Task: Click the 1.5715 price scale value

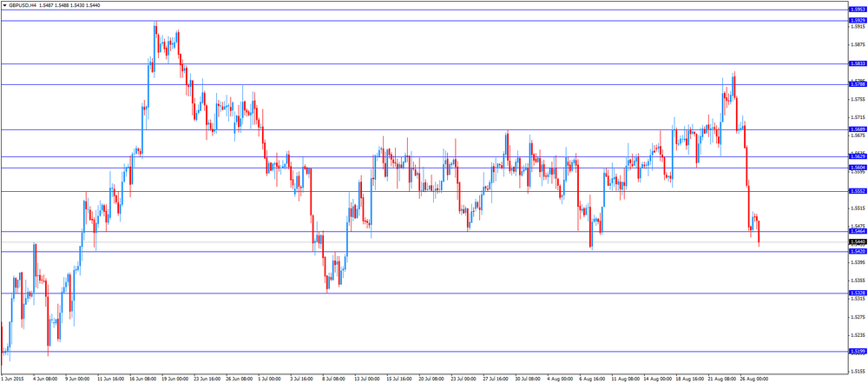Action: click(x=858, y=117)
